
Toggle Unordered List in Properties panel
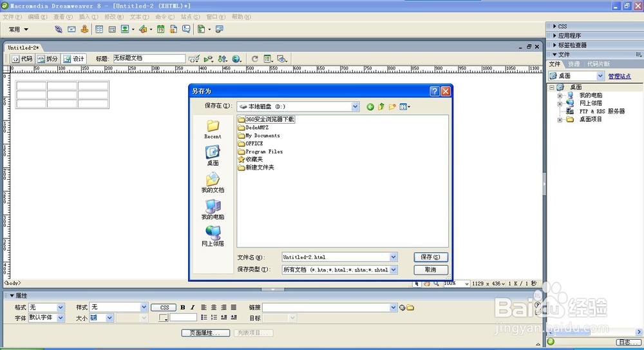tap(204, 318)
